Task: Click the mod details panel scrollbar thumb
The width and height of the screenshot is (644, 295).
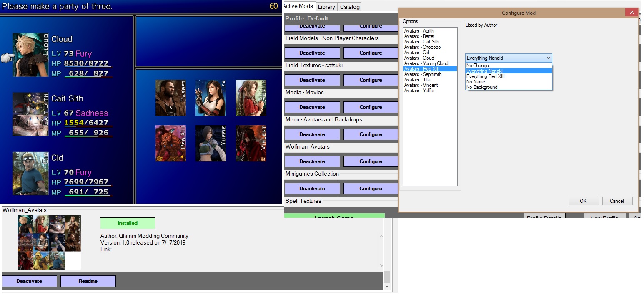Action: 387,277
